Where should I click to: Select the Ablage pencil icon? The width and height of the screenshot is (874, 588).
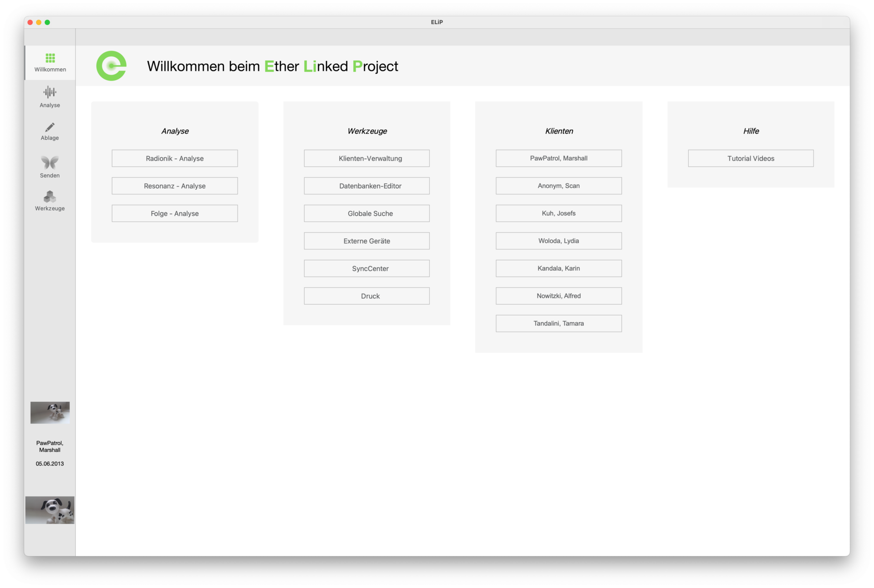click(x=50, y=127)
